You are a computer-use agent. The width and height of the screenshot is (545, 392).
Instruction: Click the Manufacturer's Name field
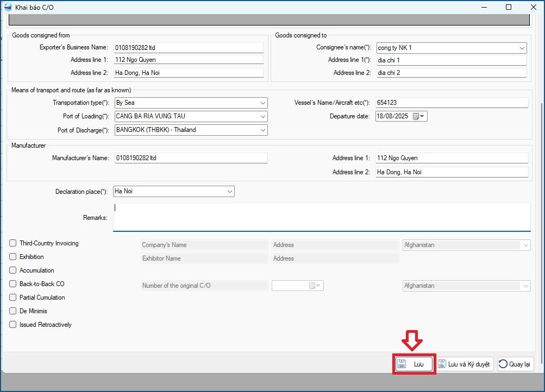click(x=191, y=158)
